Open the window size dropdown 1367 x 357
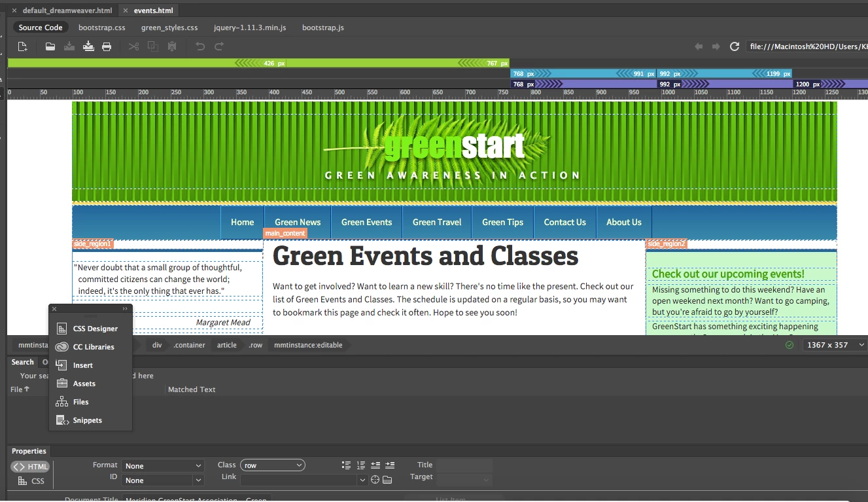Image resolution: width=868 pixels, height=502 pixels. coord(835,345)
